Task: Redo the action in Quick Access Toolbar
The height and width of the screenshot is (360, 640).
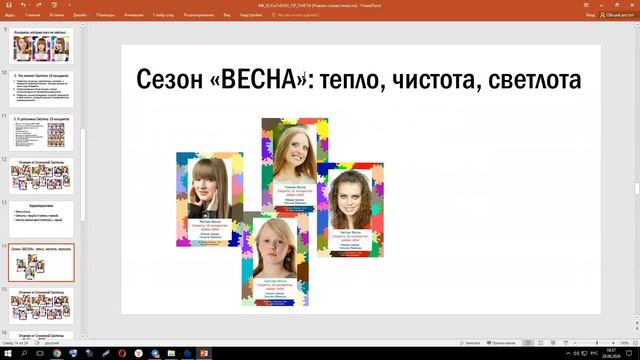Action: [x=39, y=5]
